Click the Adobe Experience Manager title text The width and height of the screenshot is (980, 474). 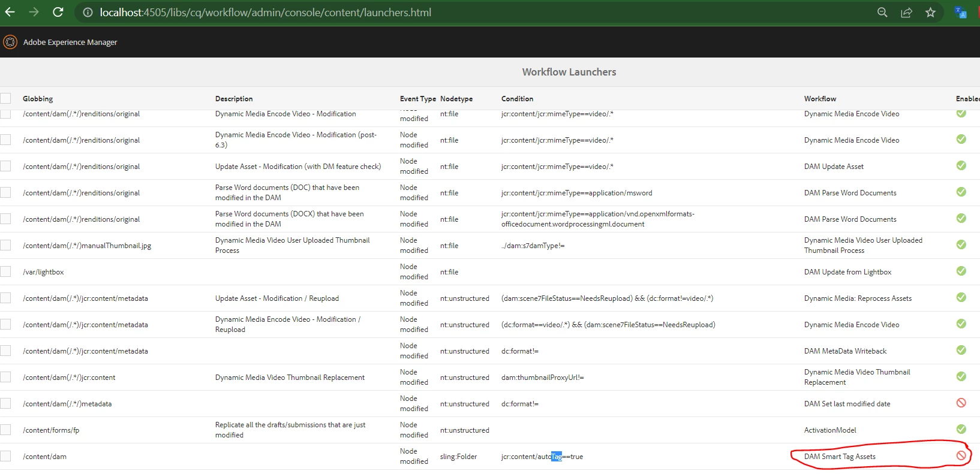pyautogui.click(x=70, y=42)
